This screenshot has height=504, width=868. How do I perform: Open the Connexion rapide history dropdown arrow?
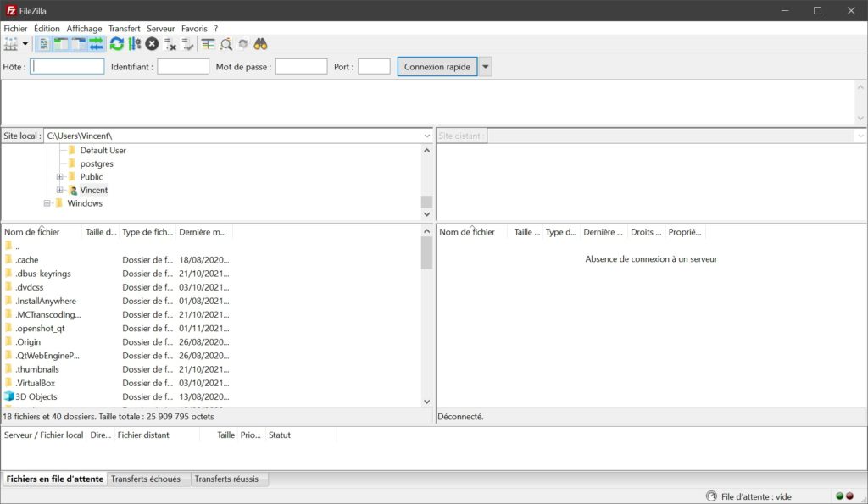click(x=486, y=67)
